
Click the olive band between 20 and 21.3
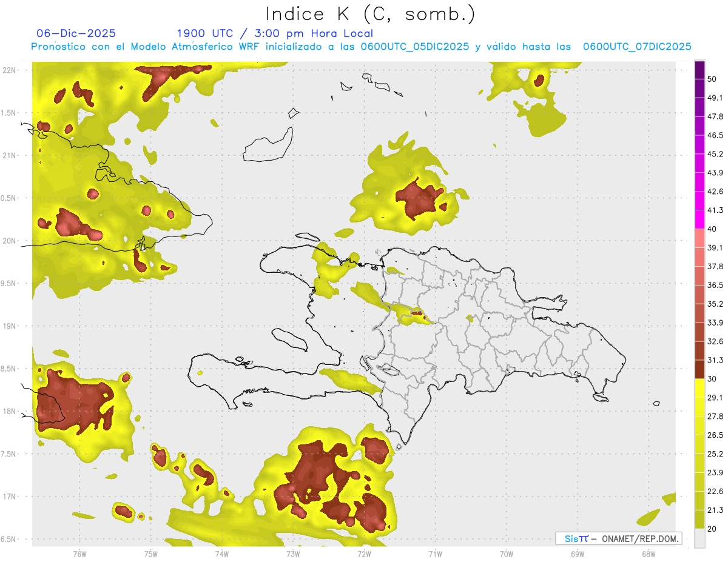pos(700,519)
